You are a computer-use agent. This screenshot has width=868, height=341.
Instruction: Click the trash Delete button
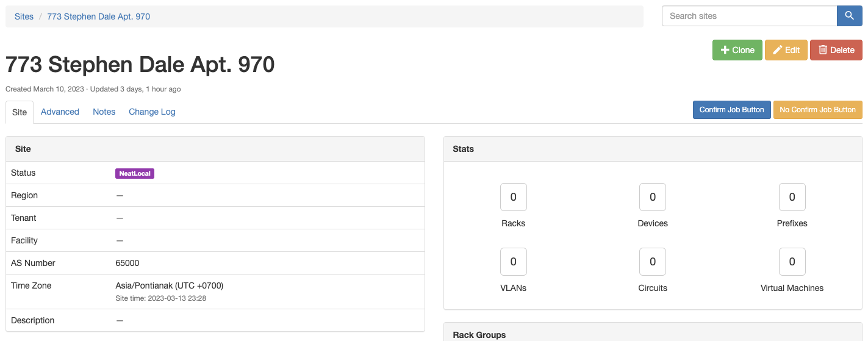point(836,50)
